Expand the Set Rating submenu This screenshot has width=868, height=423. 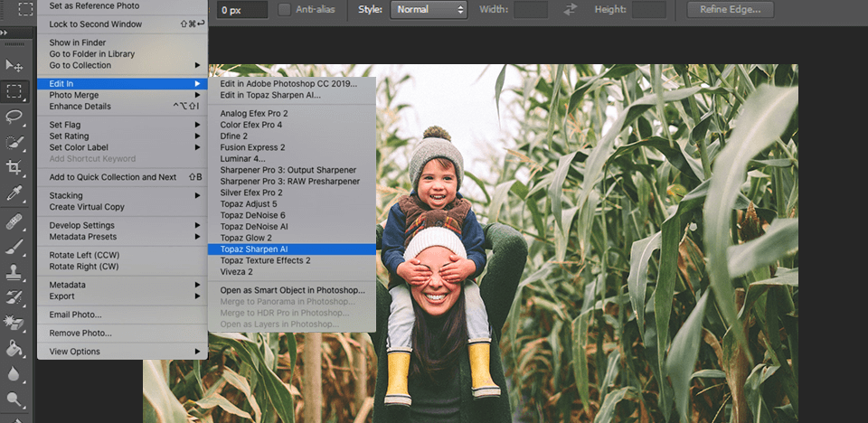[122, 136]
